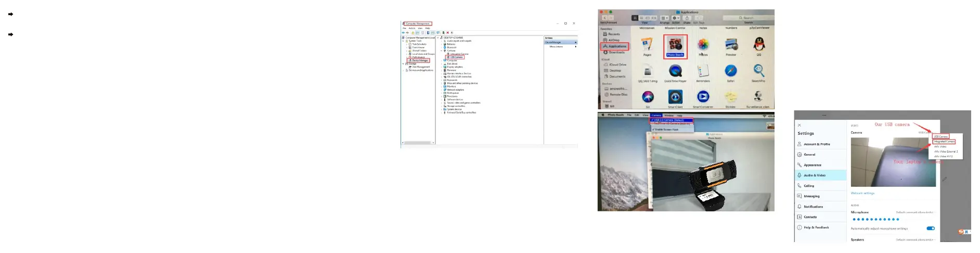Choose USB Camera from the camera dropdown list
Image resolution: width=980 pixels, height=253 pixels.
point(940,136)
